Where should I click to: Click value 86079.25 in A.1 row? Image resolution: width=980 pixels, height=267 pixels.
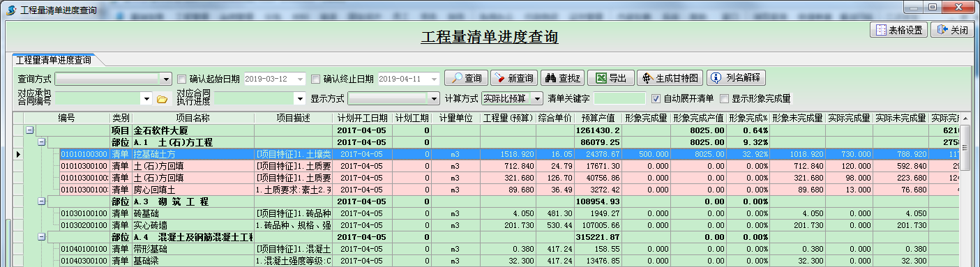tap(600, 142)
